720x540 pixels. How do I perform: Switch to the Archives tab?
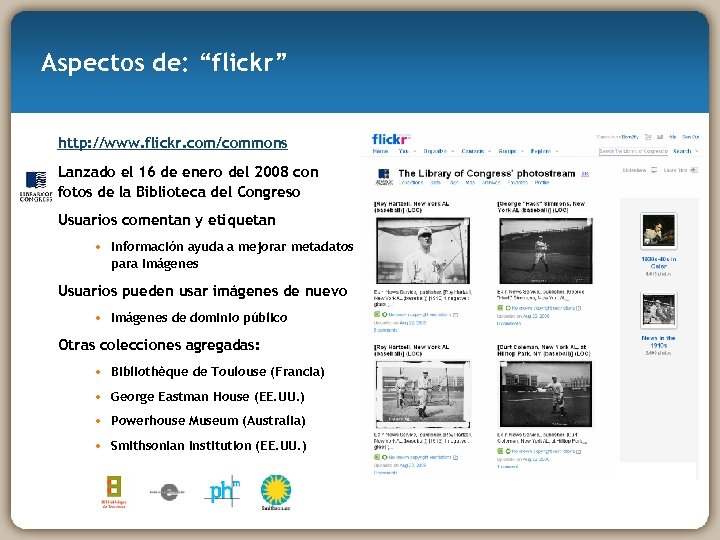(491, 182)
